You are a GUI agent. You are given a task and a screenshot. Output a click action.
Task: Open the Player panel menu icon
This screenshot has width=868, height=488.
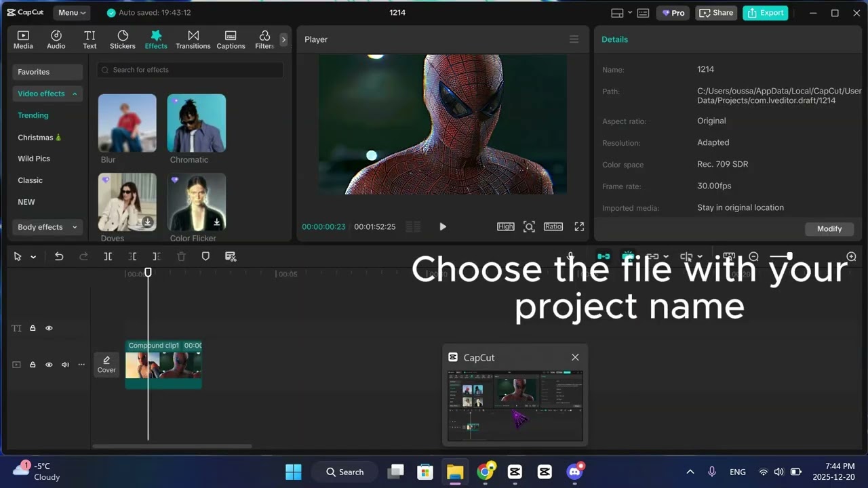click(574, 39)
